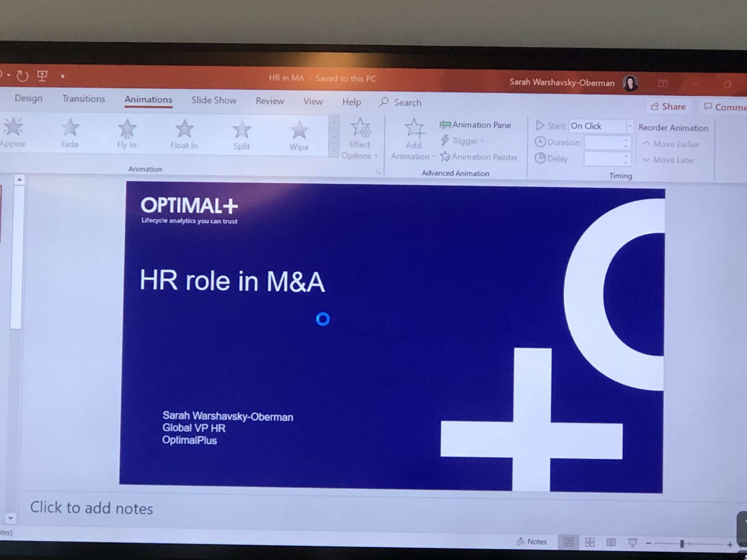The height and width of the screenshot is (560, 747).
Task: Open the Add Animation gallery
Action: pos(413,140)
